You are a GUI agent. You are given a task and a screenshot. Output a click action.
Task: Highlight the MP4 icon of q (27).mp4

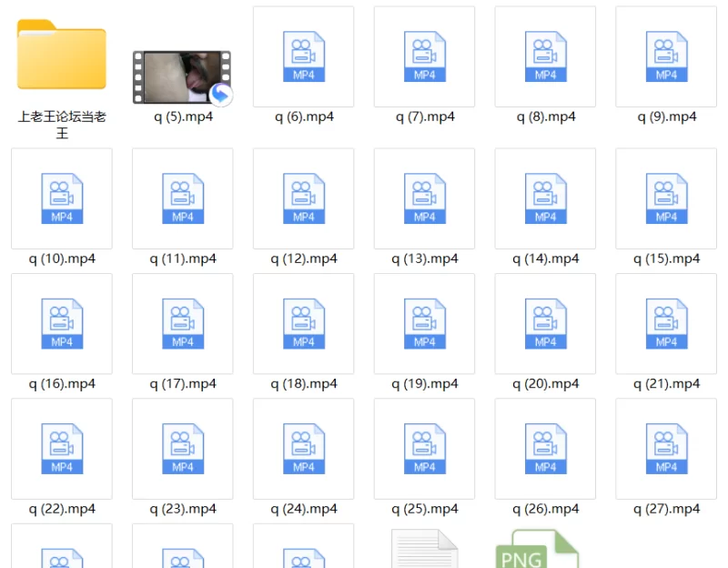(666, 448)
